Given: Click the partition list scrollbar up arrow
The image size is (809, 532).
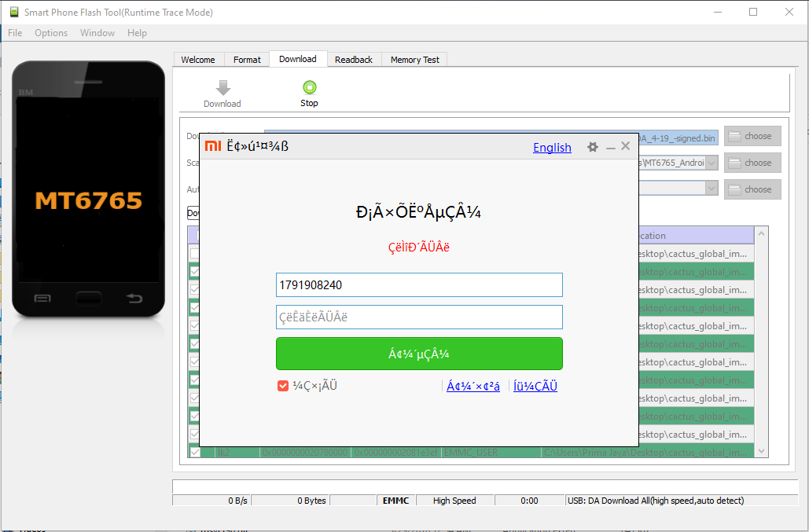Looking at the screenshot, I should point(761,234).
